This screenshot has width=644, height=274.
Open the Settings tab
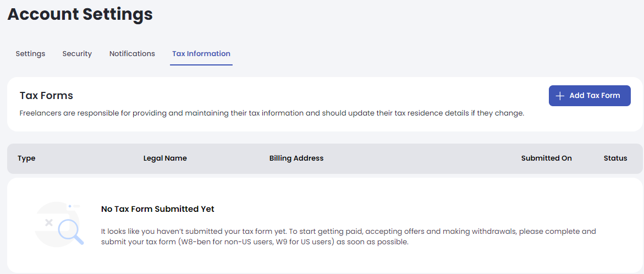coord(30,54)
